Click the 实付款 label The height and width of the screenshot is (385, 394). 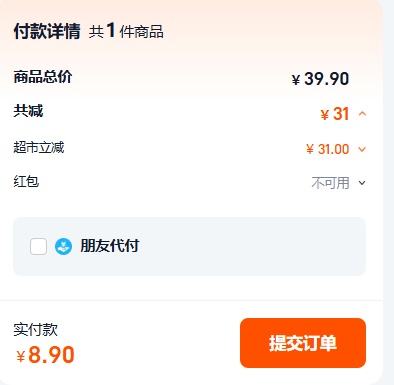[35, 330]
